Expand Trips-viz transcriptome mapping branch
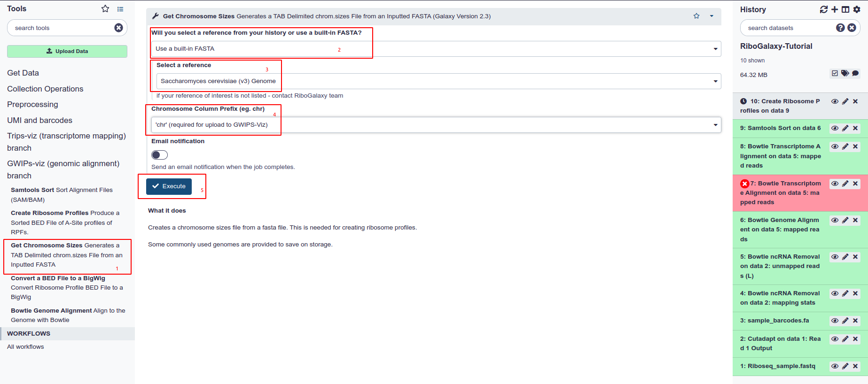Screen dimensions: 868x384 [66, 142]
